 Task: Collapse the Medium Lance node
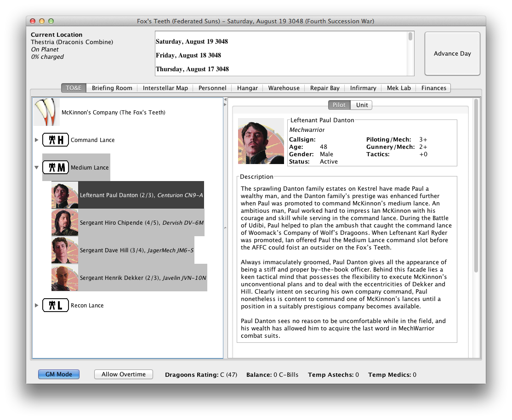click(37, 168)
